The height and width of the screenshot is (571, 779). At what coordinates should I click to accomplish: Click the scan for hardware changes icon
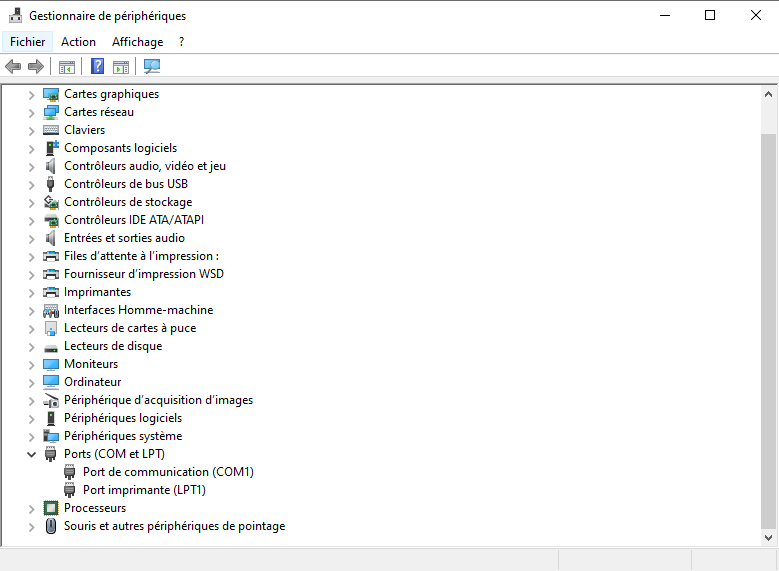[152, 67]
